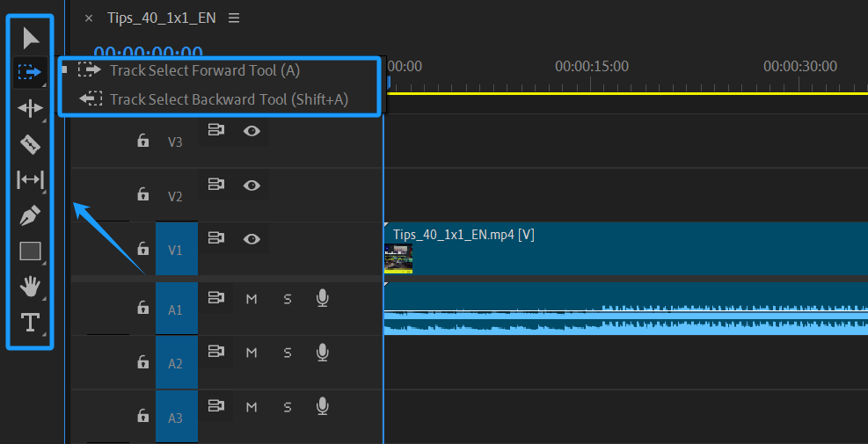Screen dimensions: 868x444
Task: Toggle lock on track V1
Action: coord(142,250)
